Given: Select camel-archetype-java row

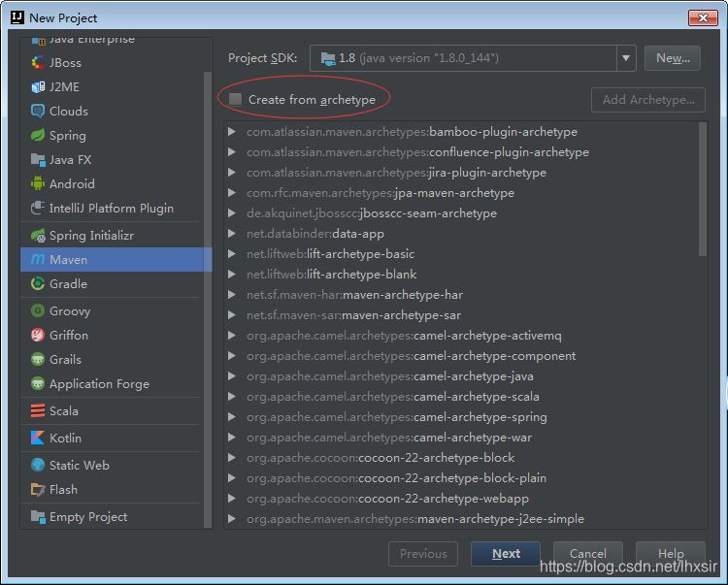Looking at the screenshot, I should [x=461, y=376].
